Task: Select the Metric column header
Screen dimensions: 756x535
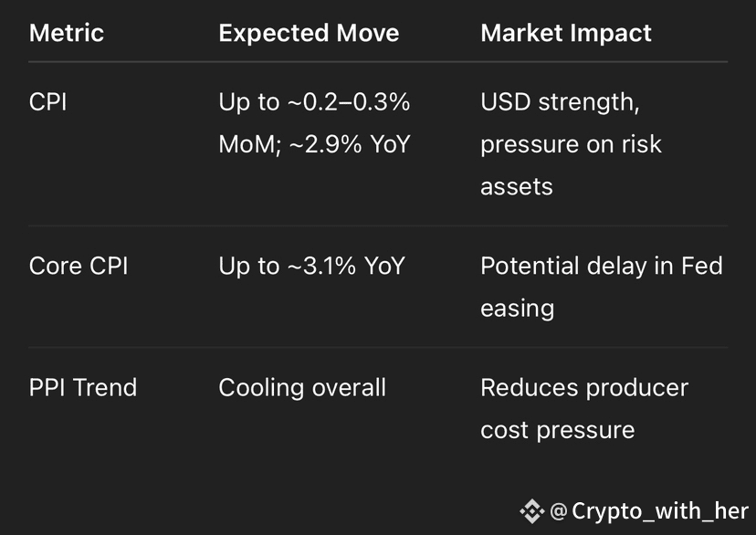Action: [x=67, y=33]
